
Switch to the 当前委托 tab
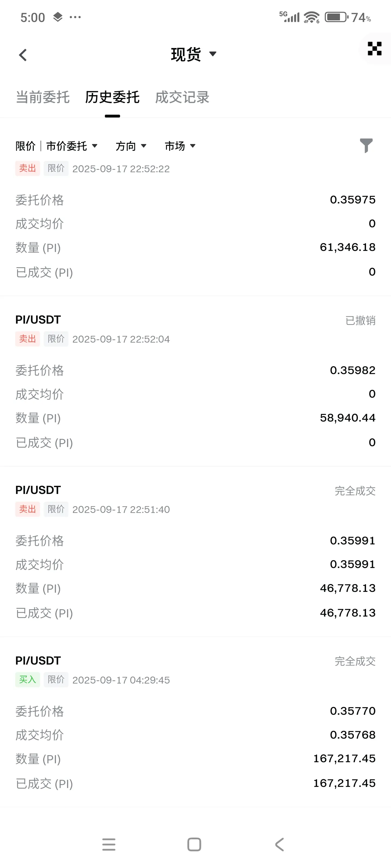[43, 97]
